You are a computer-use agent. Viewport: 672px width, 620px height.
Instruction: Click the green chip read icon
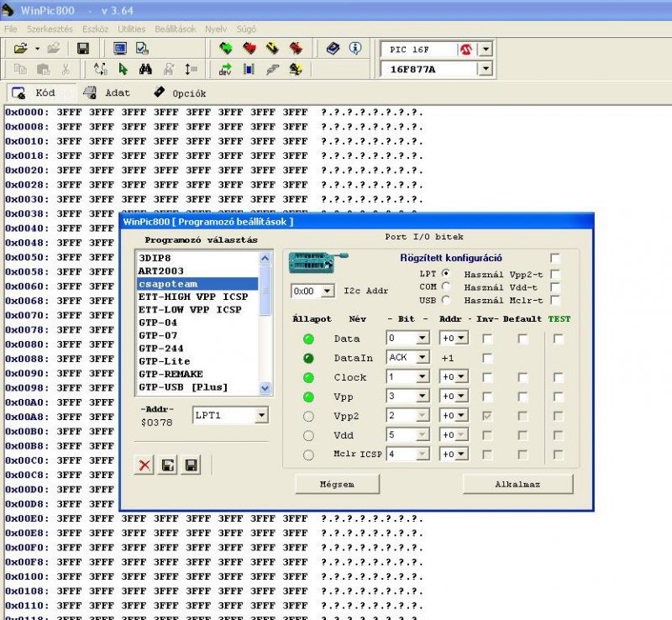point(226,48)
